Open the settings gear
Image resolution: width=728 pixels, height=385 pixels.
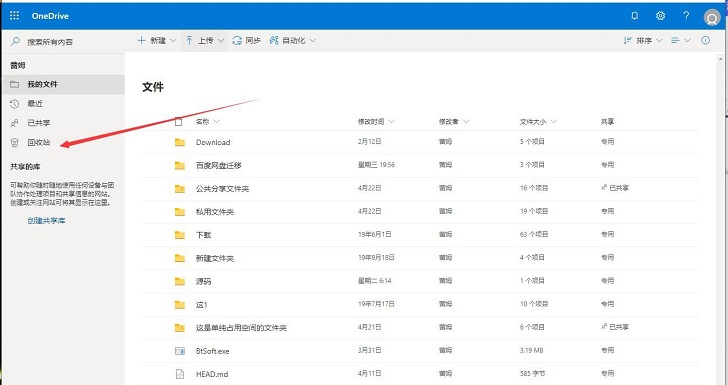pos(660,16)
